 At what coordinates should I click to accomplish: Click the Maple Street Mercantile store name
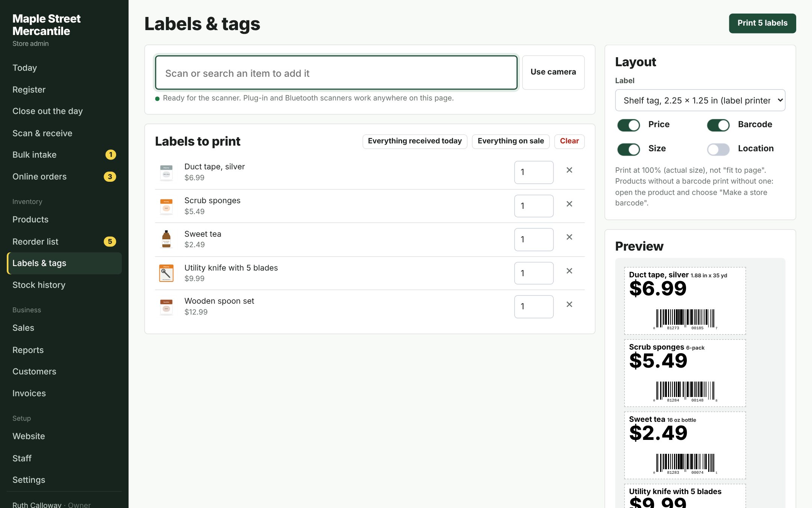click(x=47, y=25)
